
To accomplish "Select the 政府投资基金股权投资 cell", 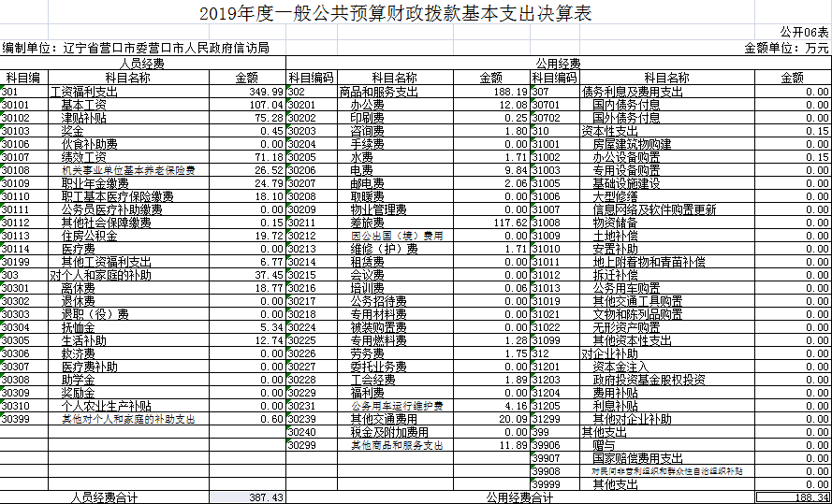I will [x=667, y=380].
